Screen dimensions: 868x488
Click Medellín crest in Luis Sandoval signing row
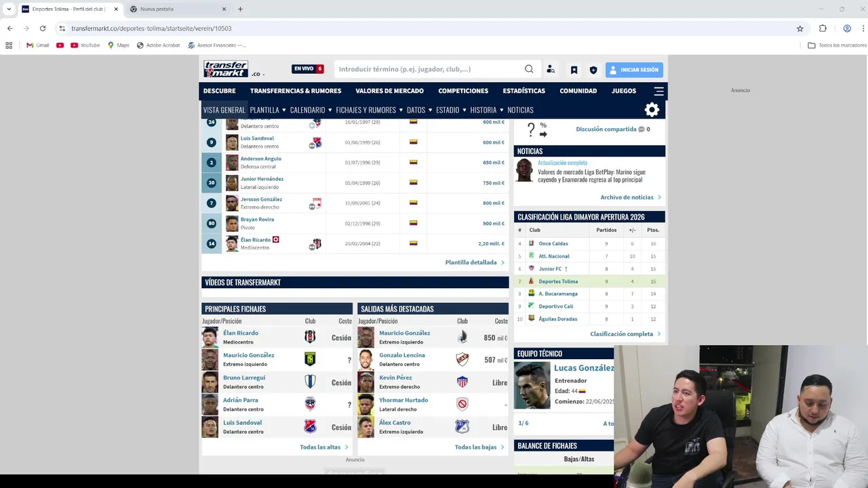pos(310,426)
